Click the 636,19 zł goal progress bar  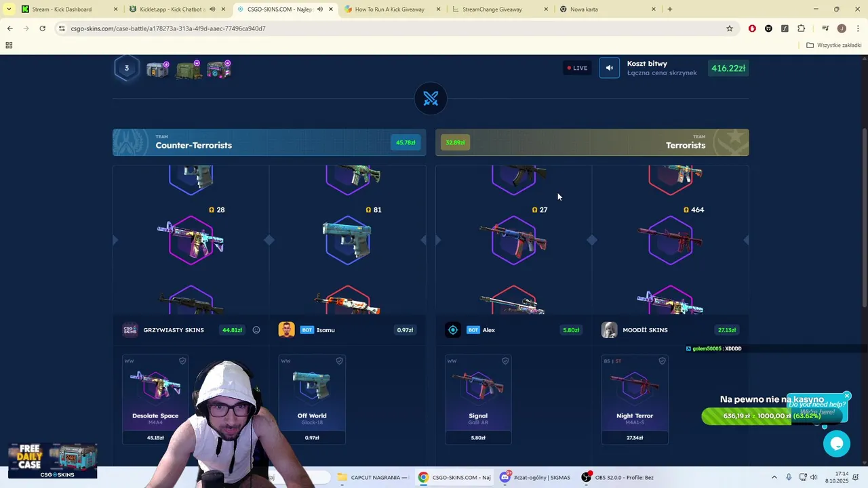point(772,415)
